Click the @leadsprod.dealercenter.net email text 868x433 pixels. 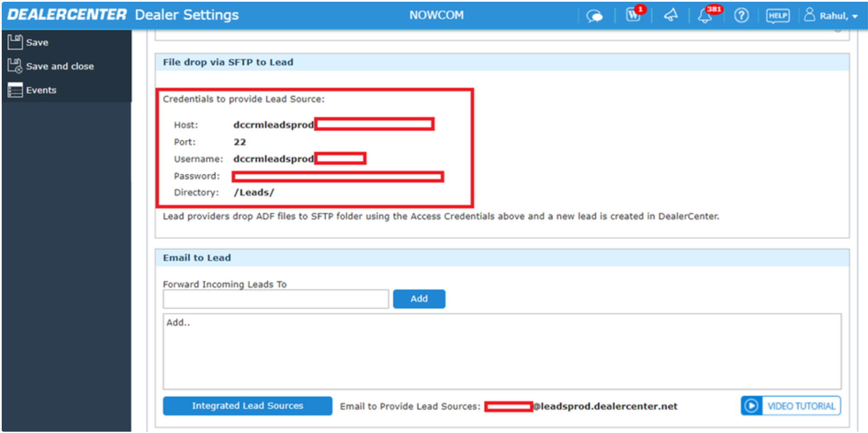pyautogui.click(x=605, y=406)
